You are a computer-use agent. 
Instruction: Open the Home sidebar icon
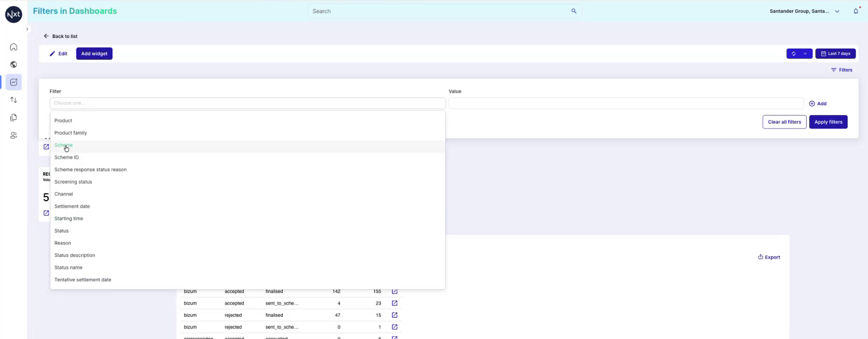[14, 47]
